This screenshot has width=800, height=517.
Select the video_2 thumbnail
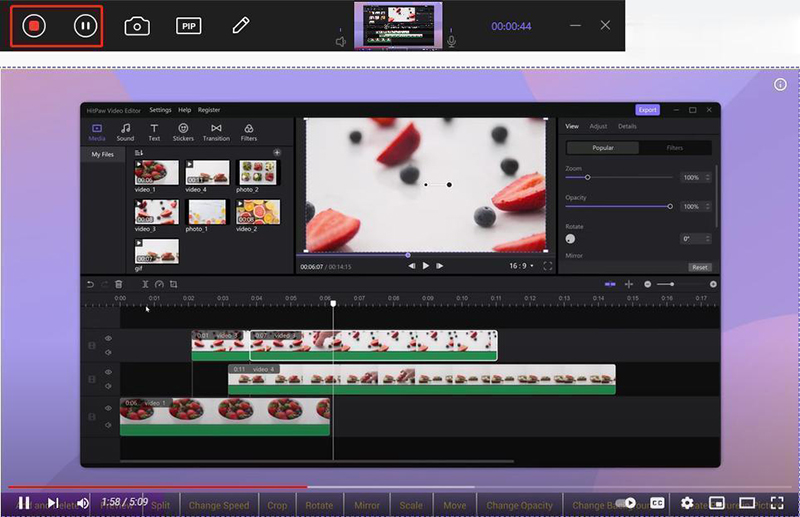click(258, 212)
